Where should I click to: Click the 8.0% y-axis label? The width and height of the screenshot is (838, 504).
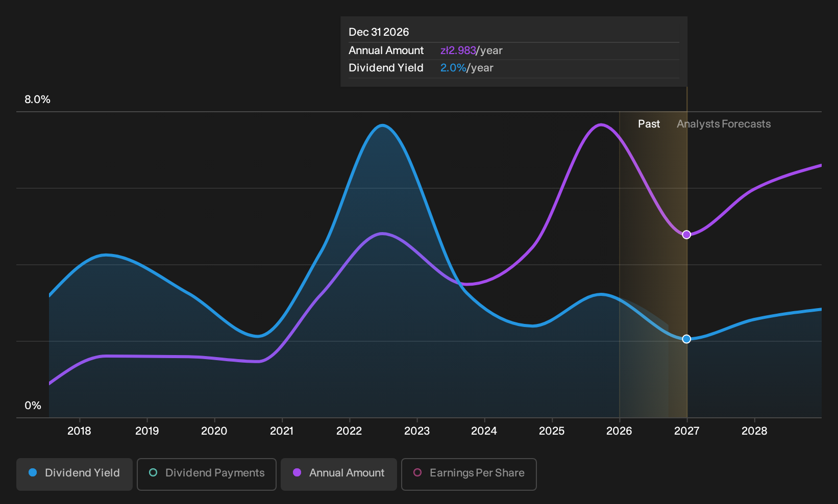pos(37,99)
